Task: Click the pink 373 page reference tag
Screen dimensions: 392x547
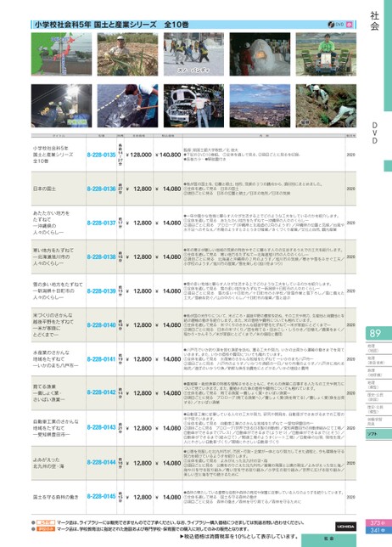Action: click(378, 523)
